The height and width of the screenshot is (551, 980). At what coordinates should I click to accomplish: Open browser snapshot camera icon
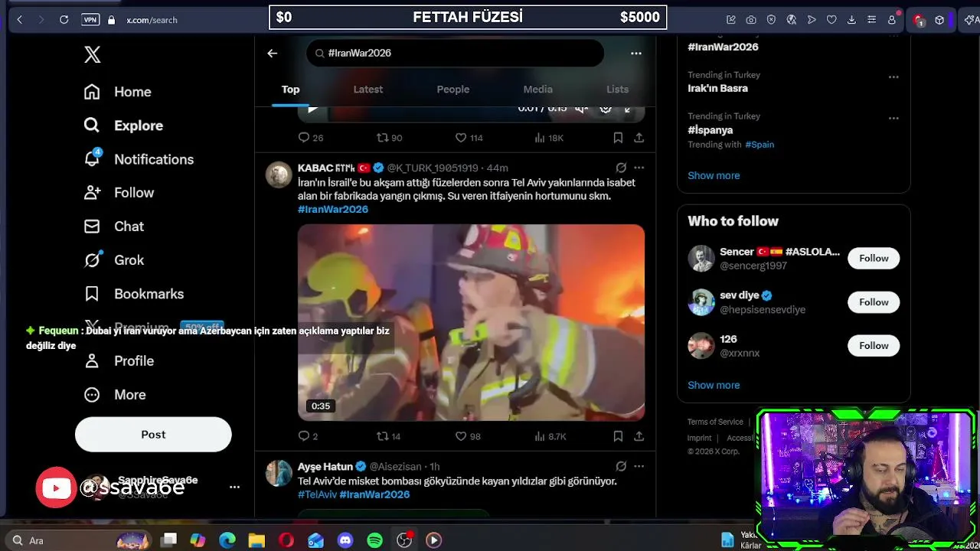point(751,20)
